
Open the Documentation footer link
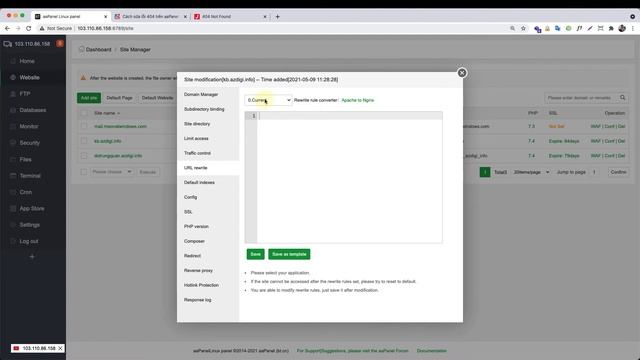pyautogui.click(x=431, y=351)
